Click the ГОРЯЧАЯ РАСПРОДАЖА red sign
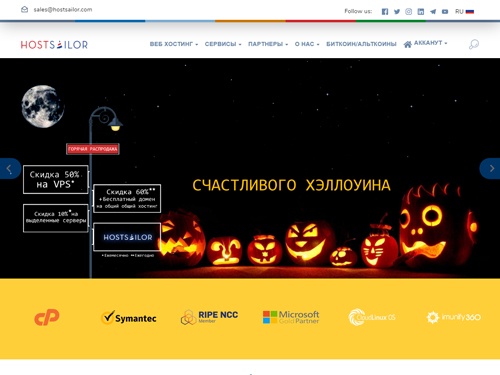 coord(93,149)
